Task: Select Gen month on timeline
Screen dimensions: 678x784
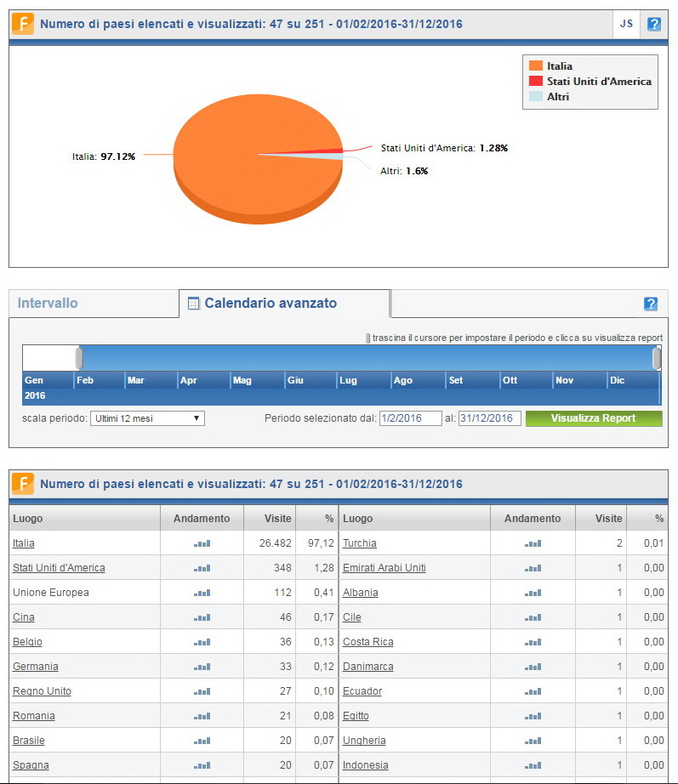Action: (34, 380)
